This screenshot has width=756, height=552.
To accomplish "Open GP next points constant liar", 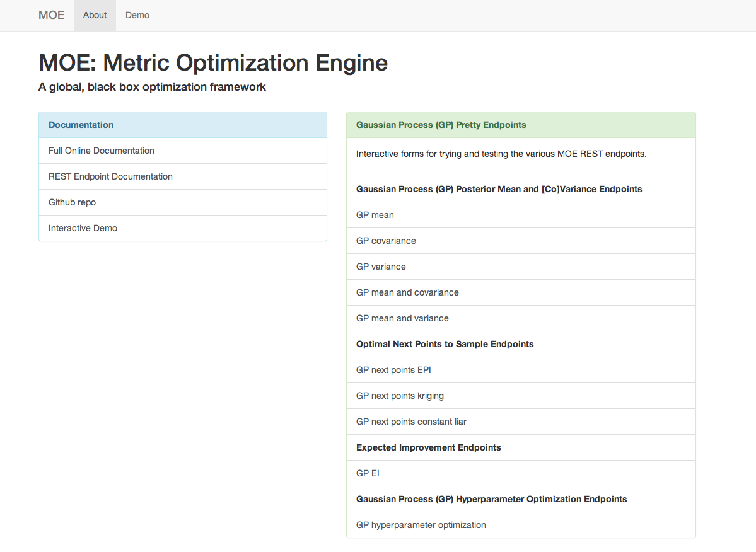I will click(x=521, y=422).
